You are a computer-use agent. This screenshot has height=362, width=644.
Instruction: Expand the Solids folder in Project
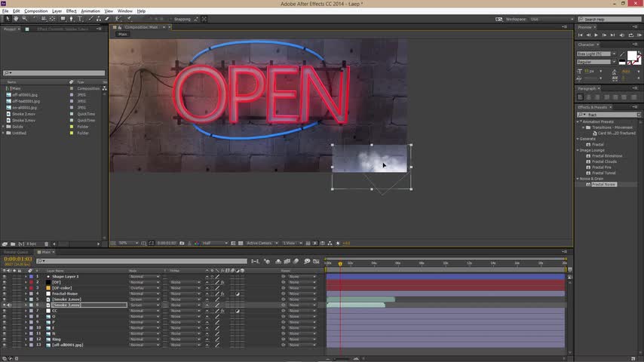(x=5, y=127)
